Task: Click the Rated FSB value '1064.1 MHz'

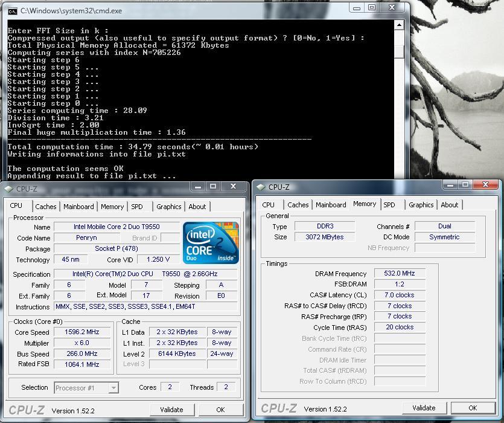Action: point(82,364)
